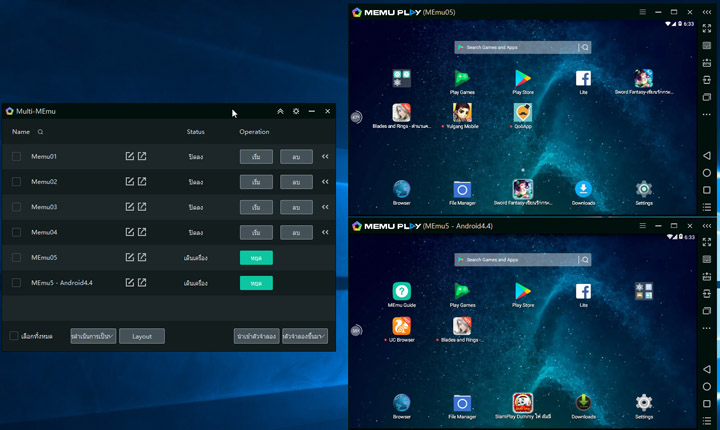The image size is (720, 430).
Task: Collapse the sidebar arrows in MEmu05 title bar
Action: (x=707, y=12)
